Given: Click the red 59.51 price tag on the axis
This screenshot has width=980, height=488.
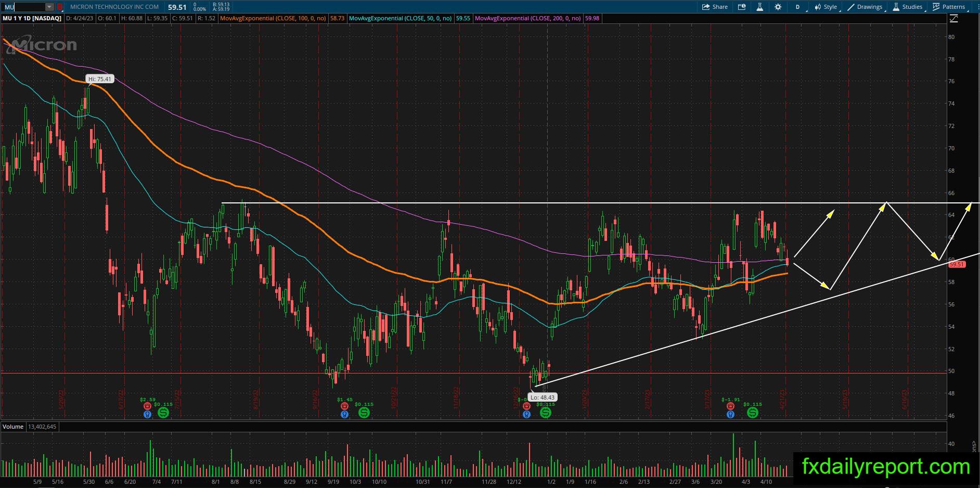Looking at the screenshot, I should pyautogui.click(x=957, y=264).
